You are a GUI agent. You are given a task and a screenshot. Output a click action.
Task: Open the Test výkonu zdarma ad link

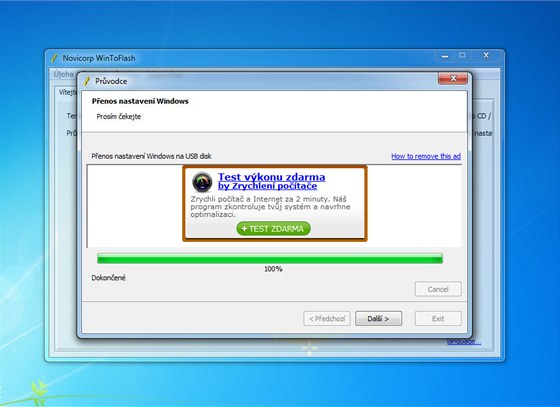coord(271,177)
